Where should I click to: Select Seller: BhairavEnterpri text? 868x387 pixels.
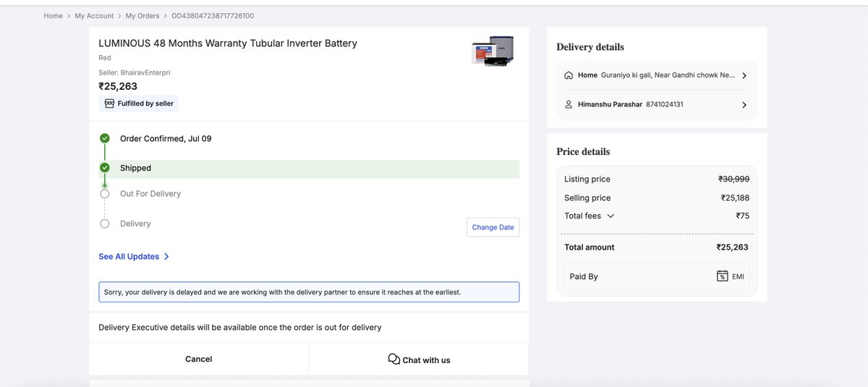135,72
